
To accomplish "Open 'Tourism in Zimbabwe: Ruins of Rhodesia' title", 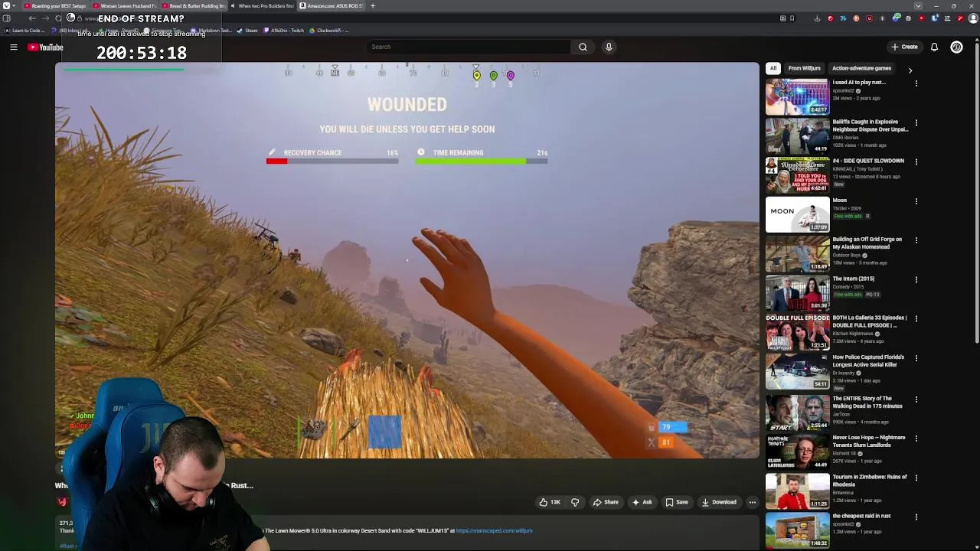I will point(870,481).
